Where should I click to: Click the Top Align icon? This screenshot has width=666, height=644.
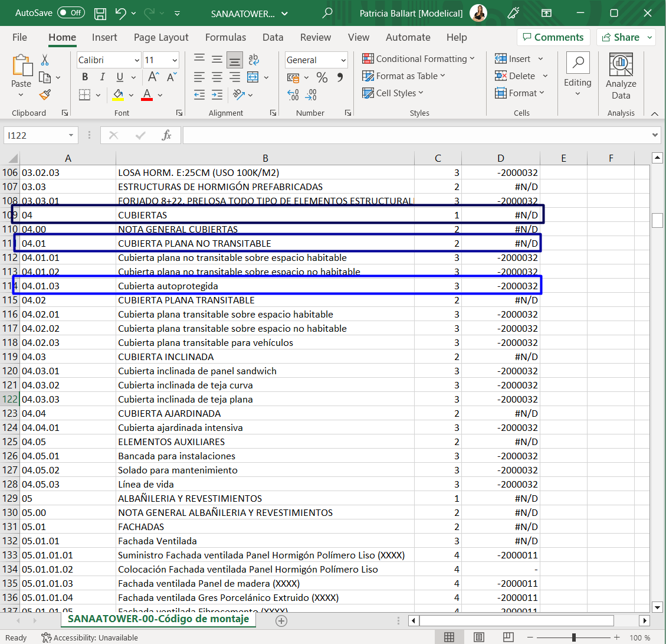[199, 60]
